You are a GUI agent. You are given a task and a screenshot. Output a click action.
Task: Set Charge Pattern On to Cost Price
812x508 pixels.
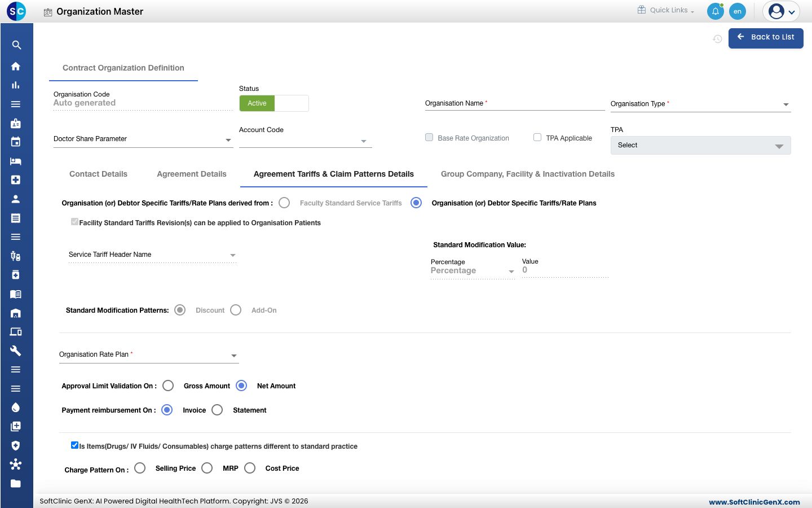250,468
